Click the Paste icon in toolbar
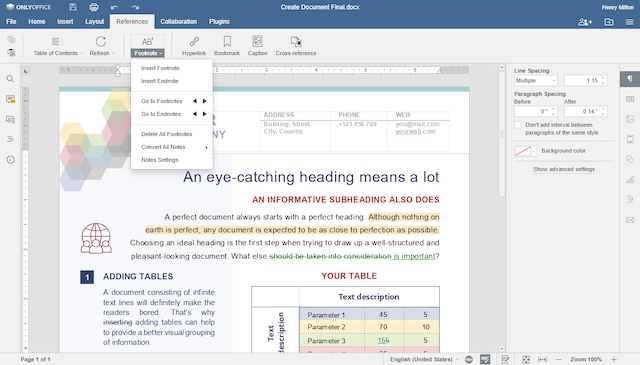 [x=11, y=52]
